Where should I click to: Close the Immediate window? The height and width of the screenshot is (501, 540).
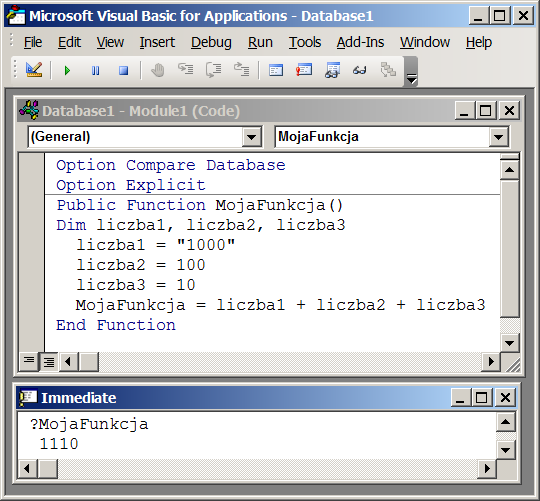[505, 398]
